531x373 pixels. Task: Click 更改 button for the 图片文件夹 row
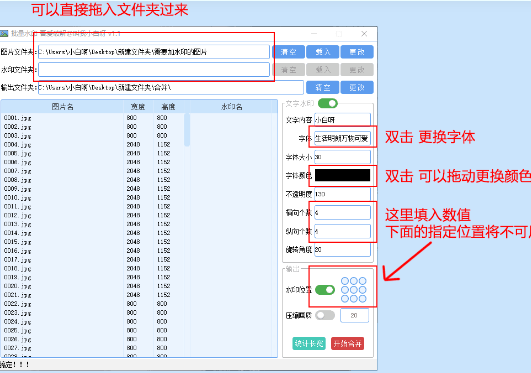click(x=357, y=52)
